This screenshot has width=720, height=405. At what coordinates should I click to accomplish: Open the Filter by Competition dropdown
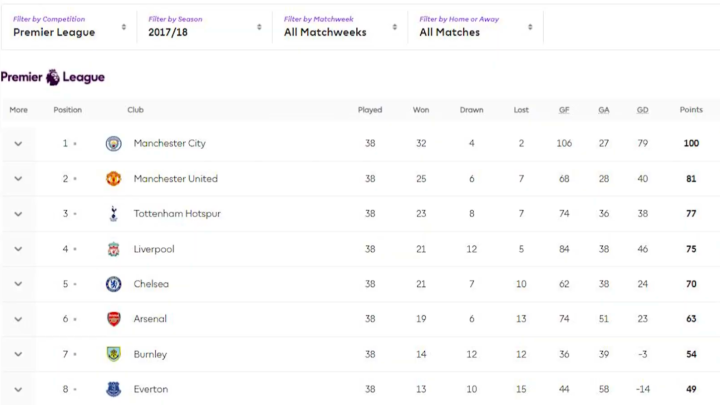coord(69,26)
